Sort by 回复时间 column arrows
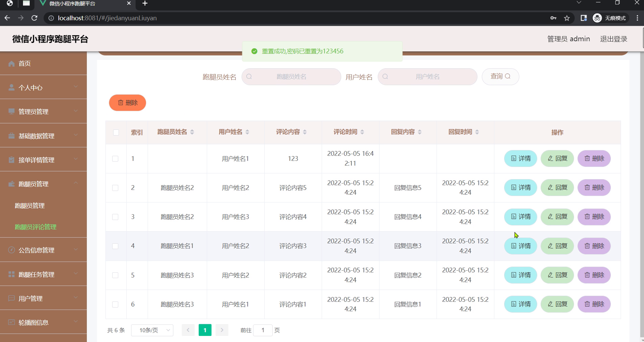The height and width of the screenshot is (342, 644). pyautogui.click(x=477, y=132)
